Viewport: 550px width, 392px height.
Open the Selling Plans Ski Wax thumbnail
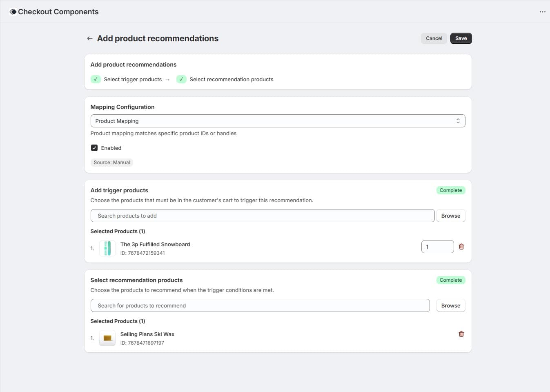[107, 338]
